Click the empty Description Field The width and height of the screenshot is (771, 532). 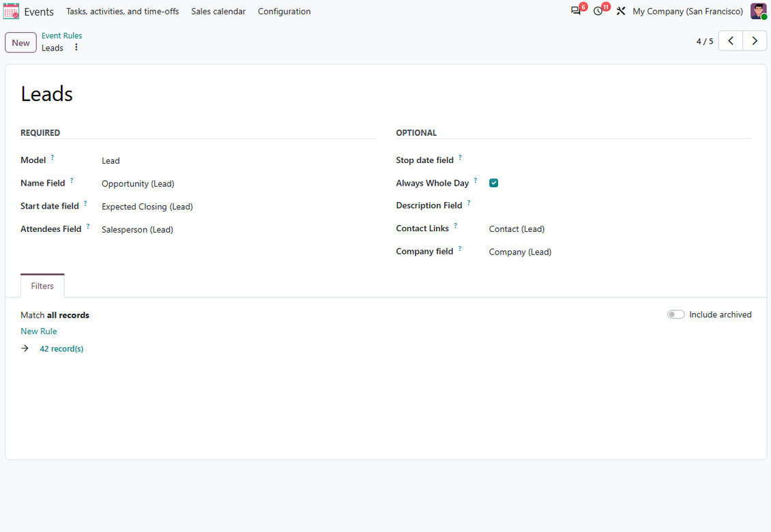(x=620, y=205)
